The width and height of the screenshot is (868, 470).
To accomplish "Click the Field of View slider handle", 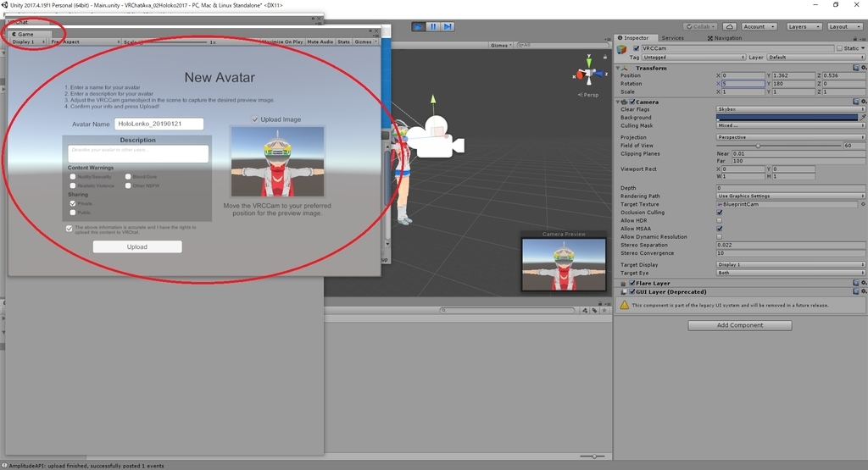I will point(758,146).
